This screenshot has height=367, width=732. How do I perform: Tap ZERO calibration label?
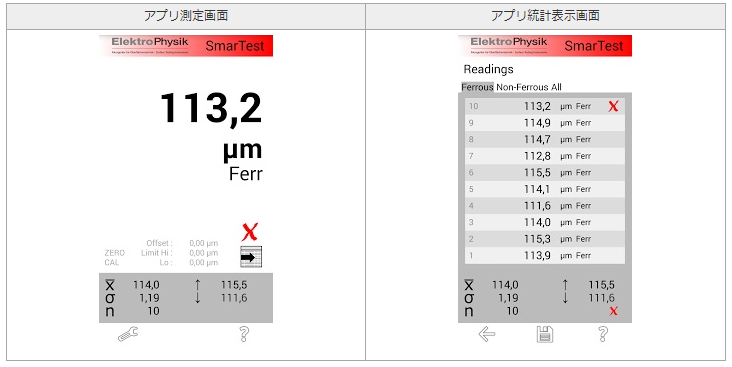point(114,253)
